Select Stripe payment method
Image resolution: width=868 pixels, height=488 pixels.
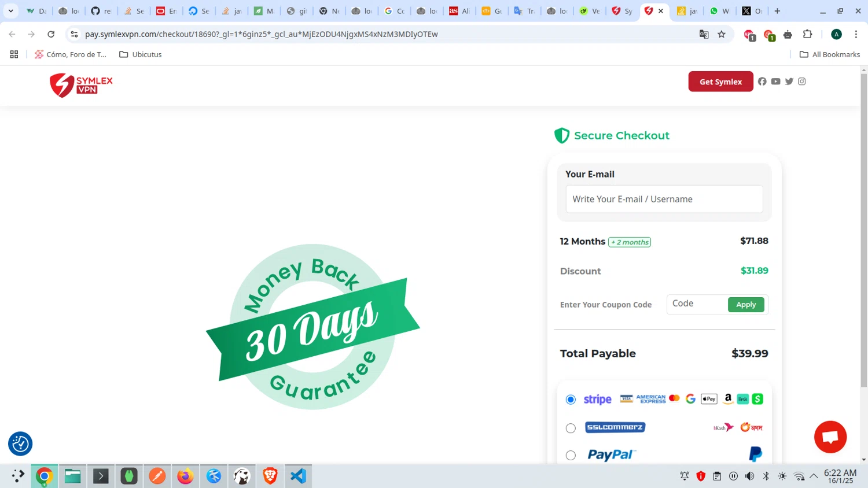point(571,400)
